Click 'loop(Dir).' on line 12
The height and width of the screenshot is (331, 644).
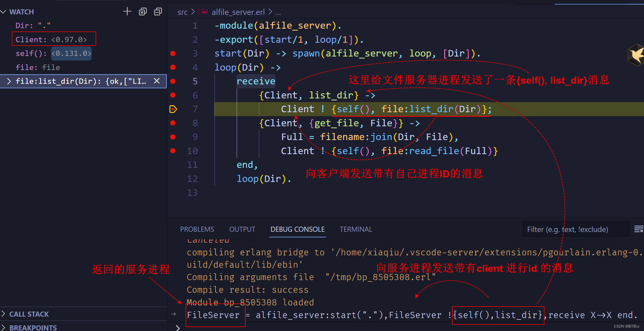[x=264, y=179]
